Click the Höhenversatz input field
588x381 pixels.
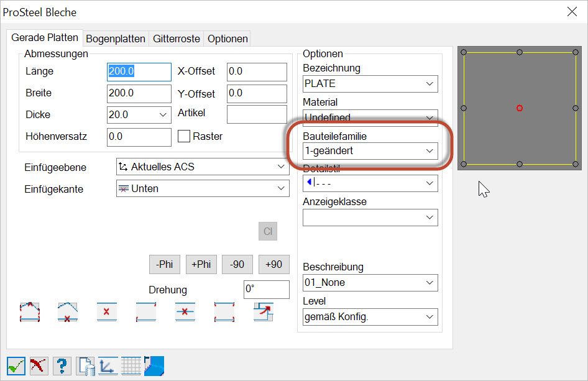point(139,137)
